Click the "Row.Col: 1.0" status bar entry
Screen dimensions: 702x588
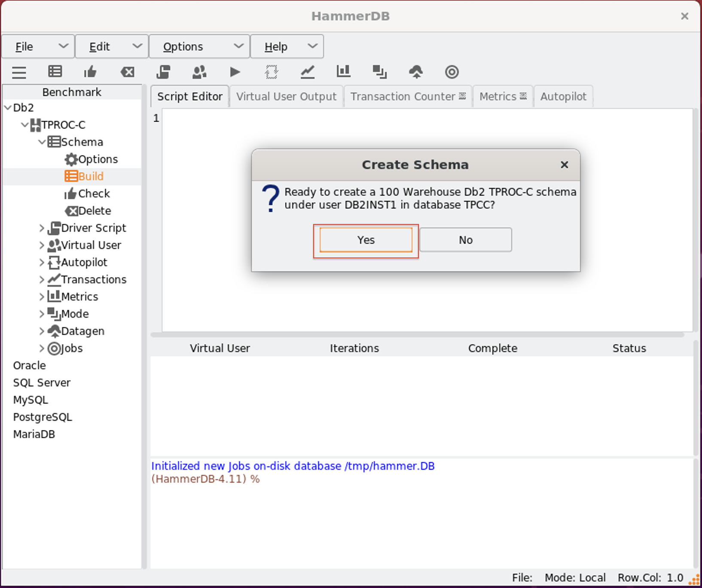[x=650, y=578]
